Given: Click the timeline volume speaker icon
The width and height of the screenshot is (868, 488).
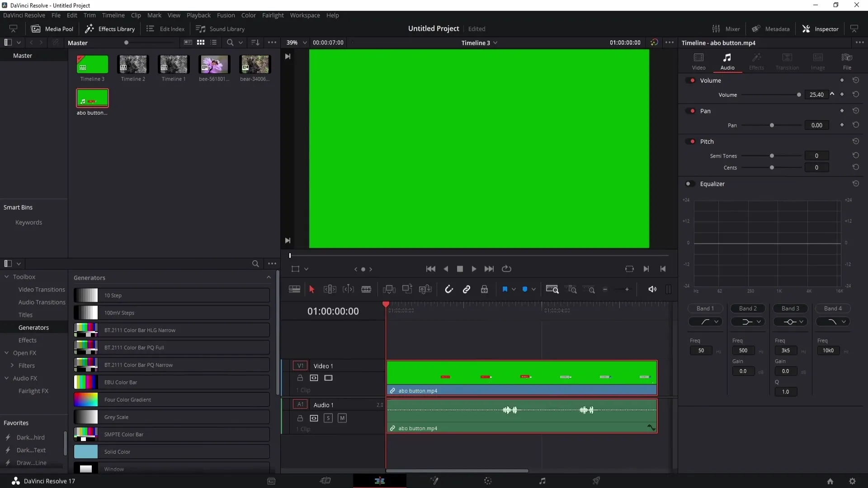Looking at the screenshot, I should click(x=652, y=290).
